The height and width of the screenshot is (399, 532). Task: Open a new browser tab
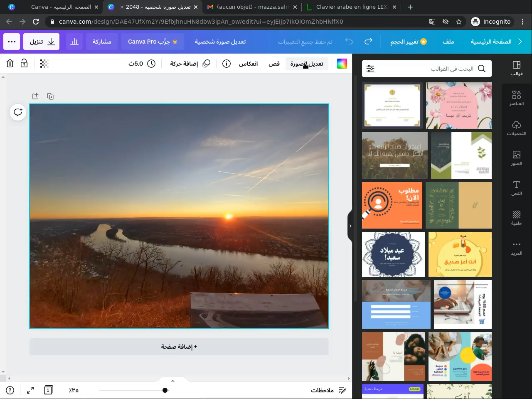click(410, 7)
